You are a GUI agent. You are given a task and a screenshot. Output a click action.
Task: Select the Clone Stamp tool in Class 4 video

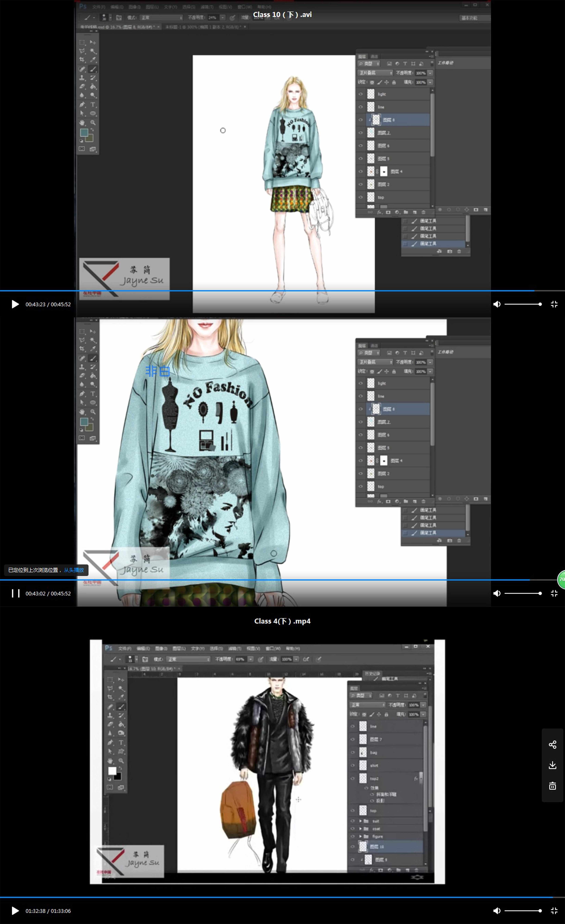110,715
